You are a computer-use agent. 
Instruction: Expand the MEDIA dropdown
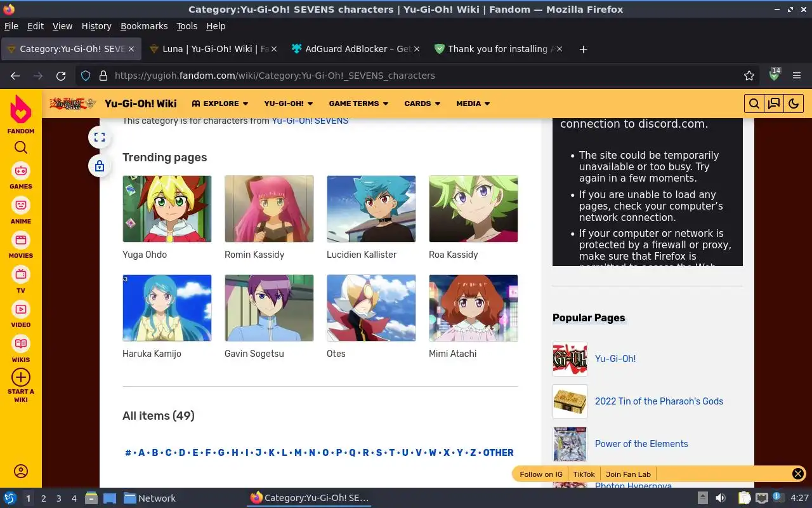[x=473, y=104]
